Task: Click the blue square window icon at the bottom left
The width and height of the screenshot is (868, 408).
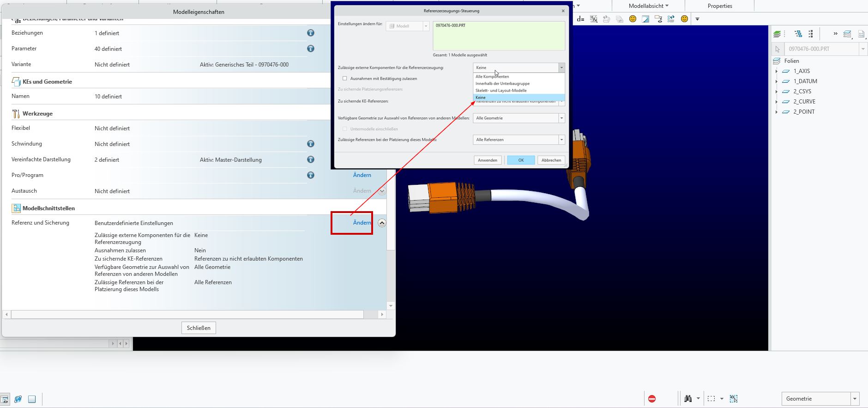Action: click(32, 399)
